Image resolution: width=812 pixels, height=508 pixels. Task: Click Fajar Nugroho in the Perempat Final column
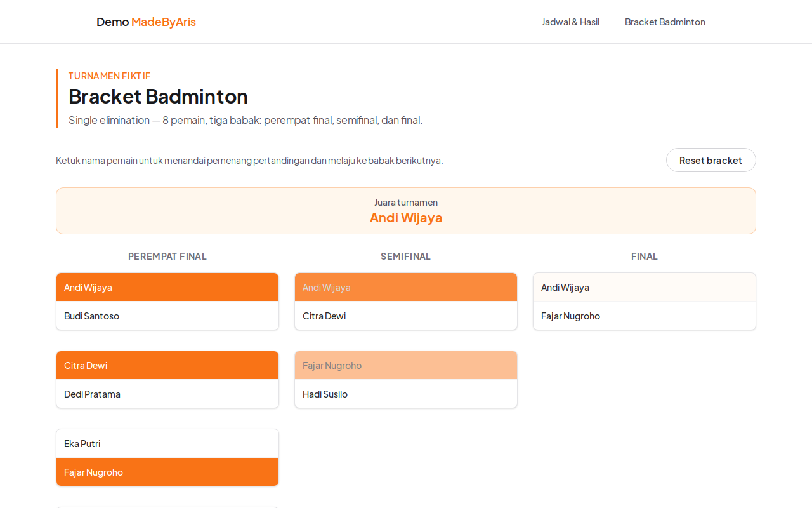(x=167, y=472)
